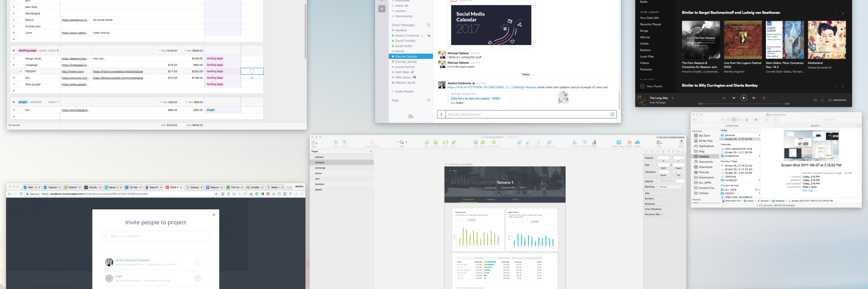
Task: Click the play button in Spotify
Action: 744,98
